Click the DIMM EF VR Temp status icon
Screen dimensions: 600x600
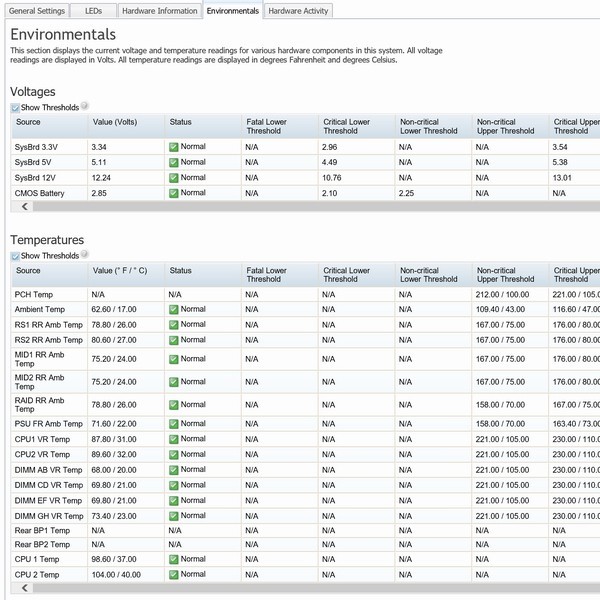pos(173,501)
